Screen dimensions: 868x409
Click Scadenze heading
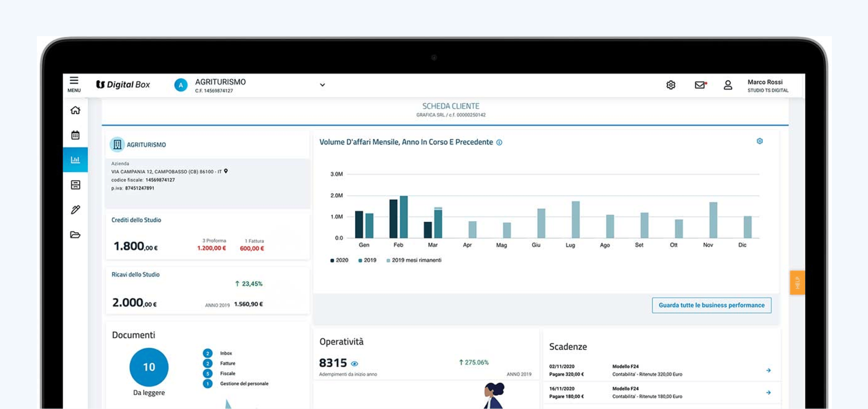[568, 347]
